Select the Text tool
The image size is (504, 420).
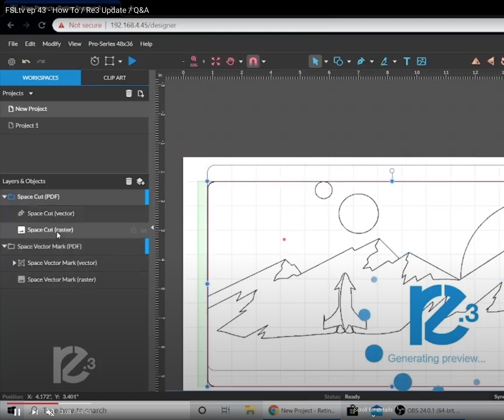point(407,61)
